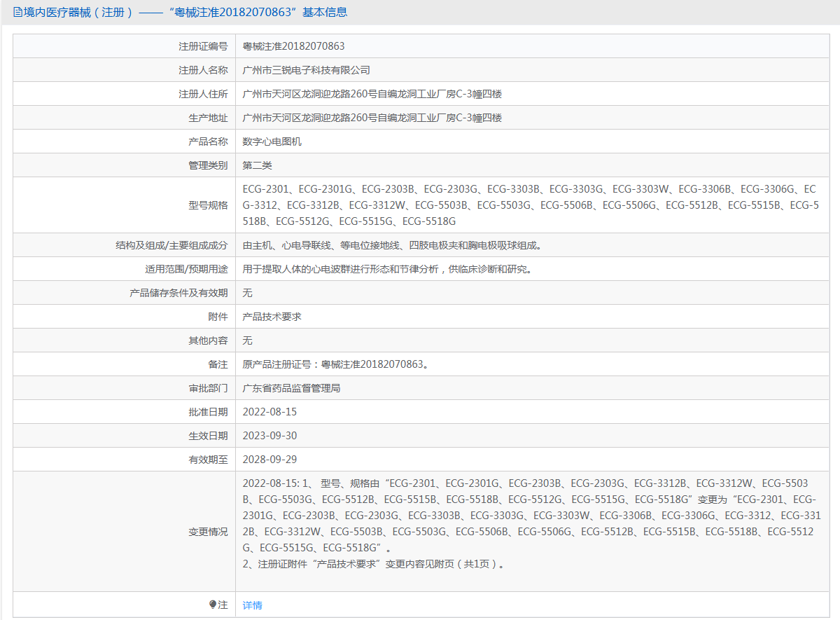Image resolution: width=840 pixels, height=620 pixels.
Task: Click the 第二类 management category value
Action: point(257,165)
